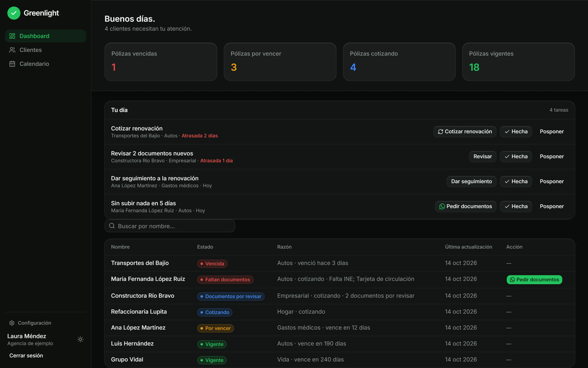This screenshot has height=368, width=588.
Task: Click Cerrar sesión to log out
Action: [x=26, y=355]
